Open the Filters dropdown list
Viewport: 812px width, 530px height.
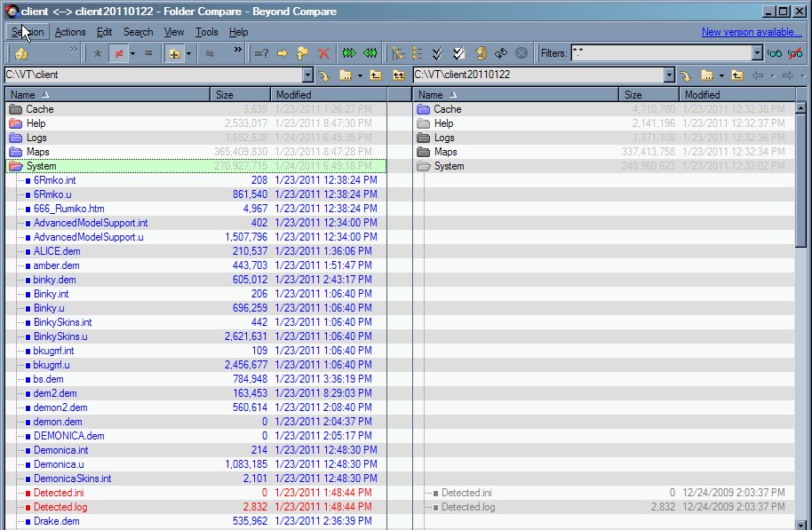click(x=758, y=52)
